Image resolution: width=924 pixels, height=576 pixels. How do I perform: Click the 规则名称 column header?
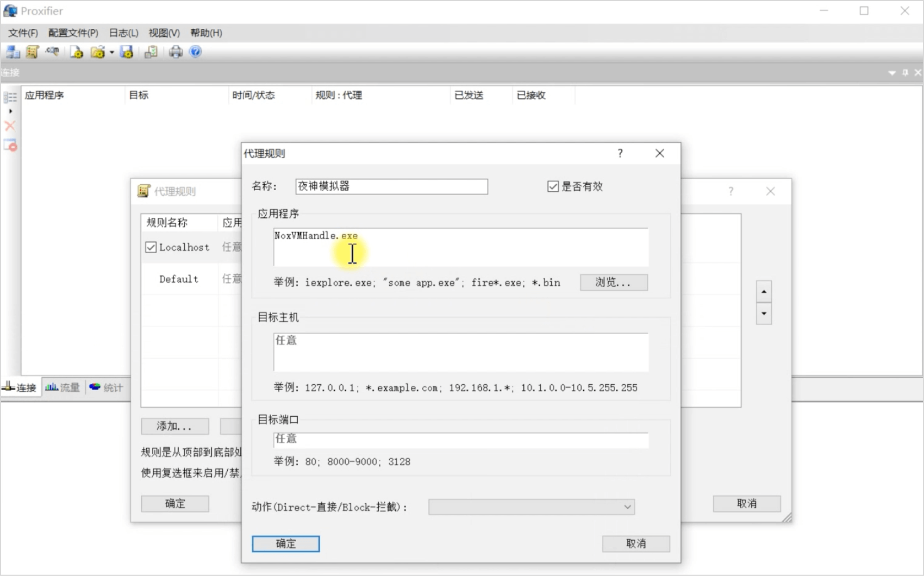coord(180,222)
